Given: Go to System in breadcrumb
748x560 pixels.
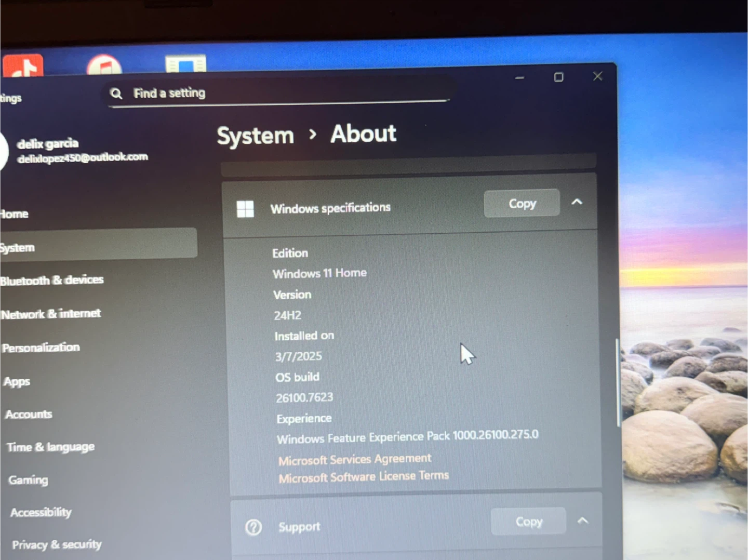Looking at the screenshot, I should click(x=256, y=136).
